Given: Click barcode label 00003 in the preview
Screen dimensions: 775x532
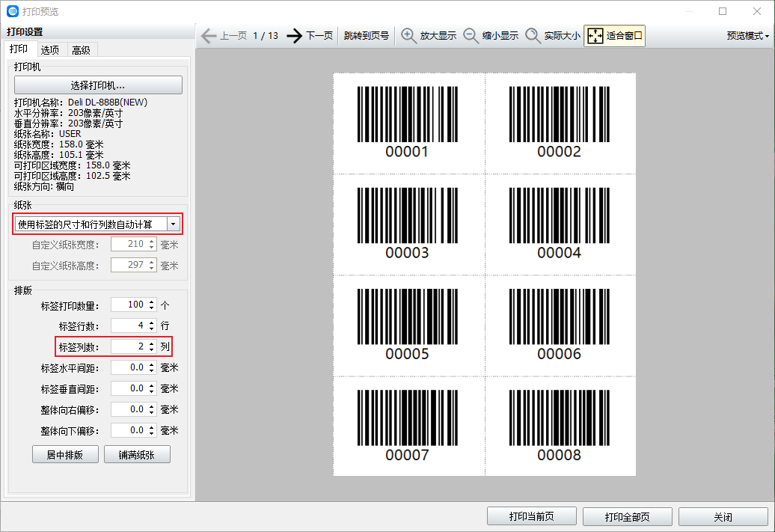Looking at the screenshot, I should pyautogui.click(x=408, y=224).
